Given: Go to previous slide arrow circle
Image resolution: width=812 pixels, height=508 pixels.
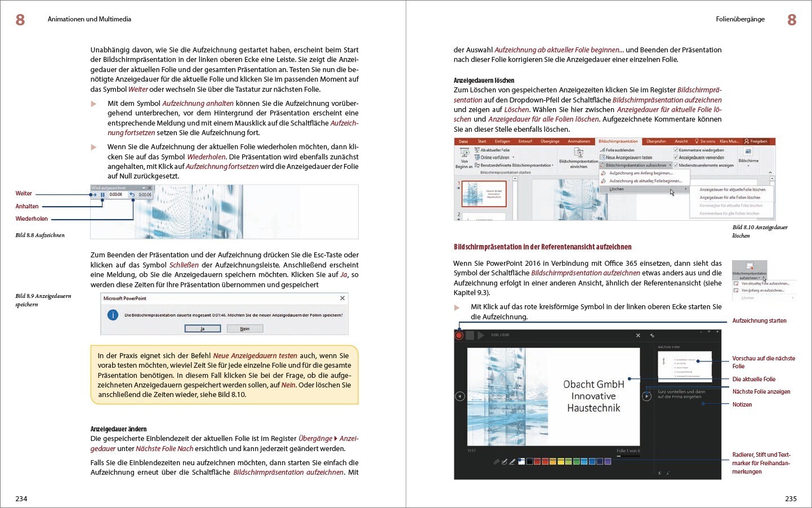Looking at the screenshot, I should (x=459, y=396).
